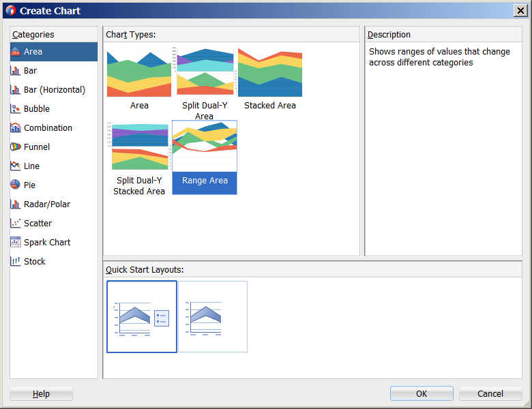Choose the Line category icon
Screen dimensions: 532x409
pos(16,166)
